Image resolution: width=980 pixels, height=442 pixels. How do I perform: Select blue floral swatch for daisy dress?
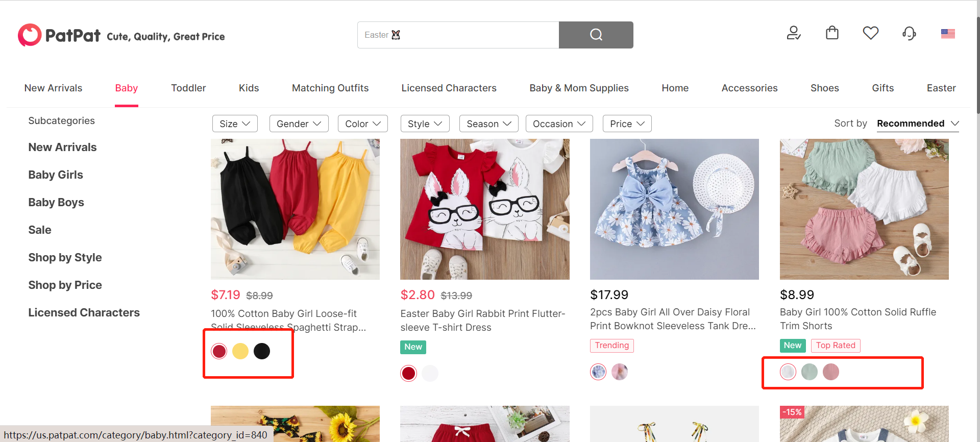598,372
